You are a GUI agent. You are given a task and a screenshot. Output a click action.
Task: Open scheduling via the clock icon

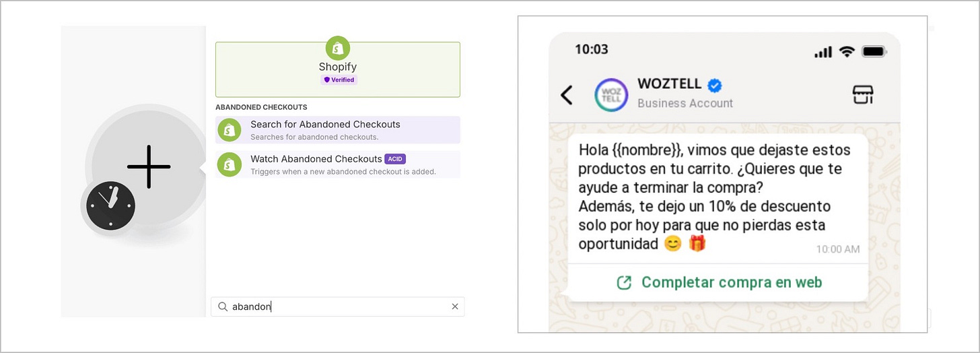click(110, 205)
